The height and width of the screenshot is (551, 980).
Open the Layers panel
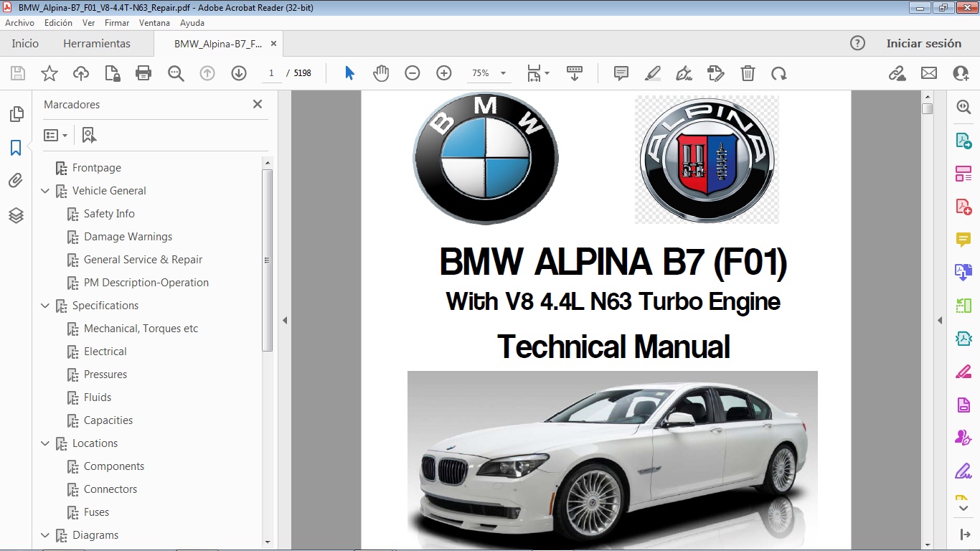point(16,215)
